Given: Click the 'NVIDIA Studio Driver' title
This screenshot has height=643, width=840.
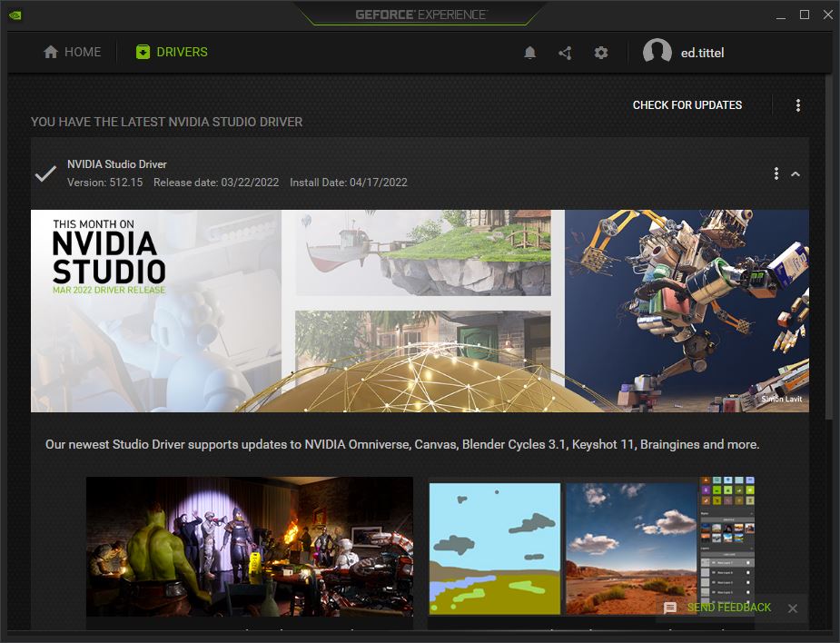Looking at the screenshot, I should point(117,164).
